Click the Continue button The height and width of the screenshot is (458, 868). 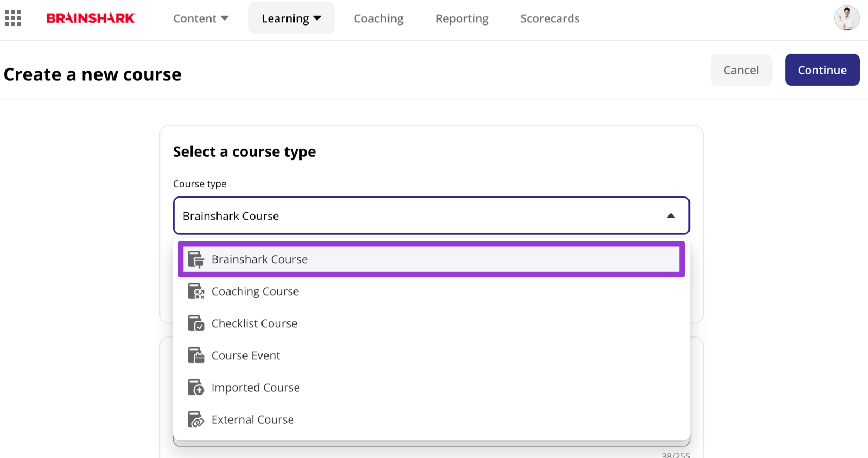point(822,70)
